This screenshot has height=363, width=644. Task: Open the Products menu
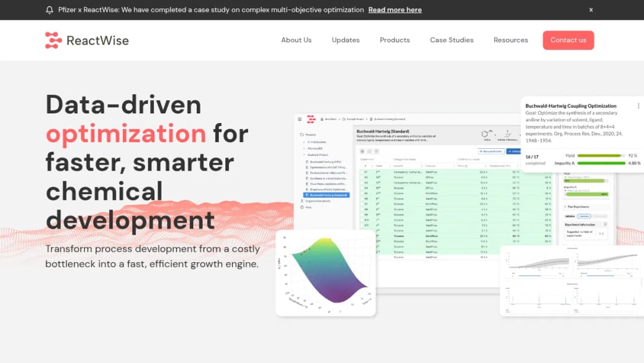pyautogui.click(x=395, y=40)
